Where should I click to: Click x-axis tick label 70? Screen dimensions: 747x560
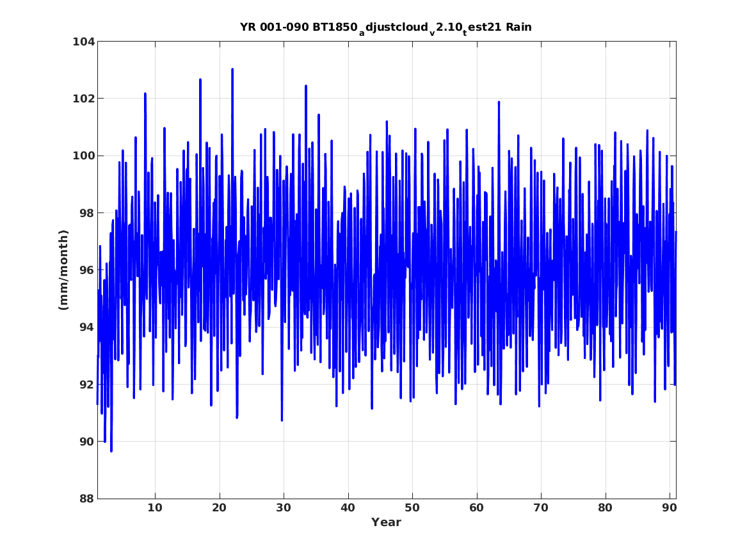541,508
